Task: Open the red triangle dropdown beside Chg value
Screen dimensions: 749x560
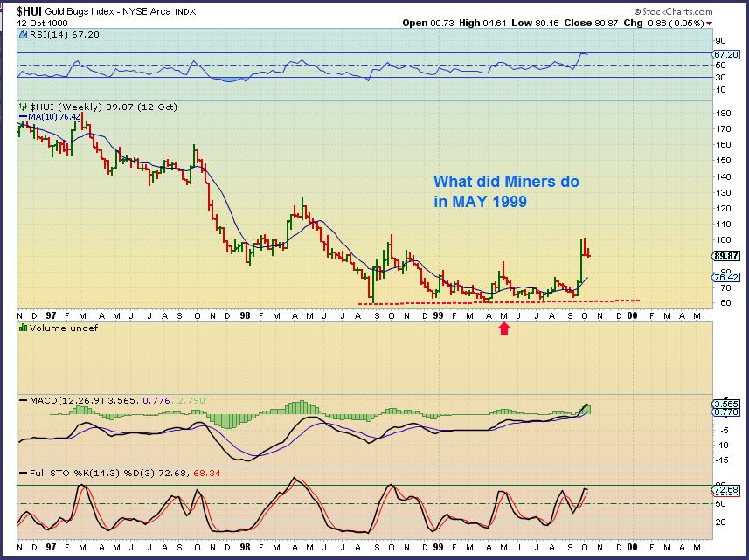Action: pyautogui.click(x=711, y=24)
